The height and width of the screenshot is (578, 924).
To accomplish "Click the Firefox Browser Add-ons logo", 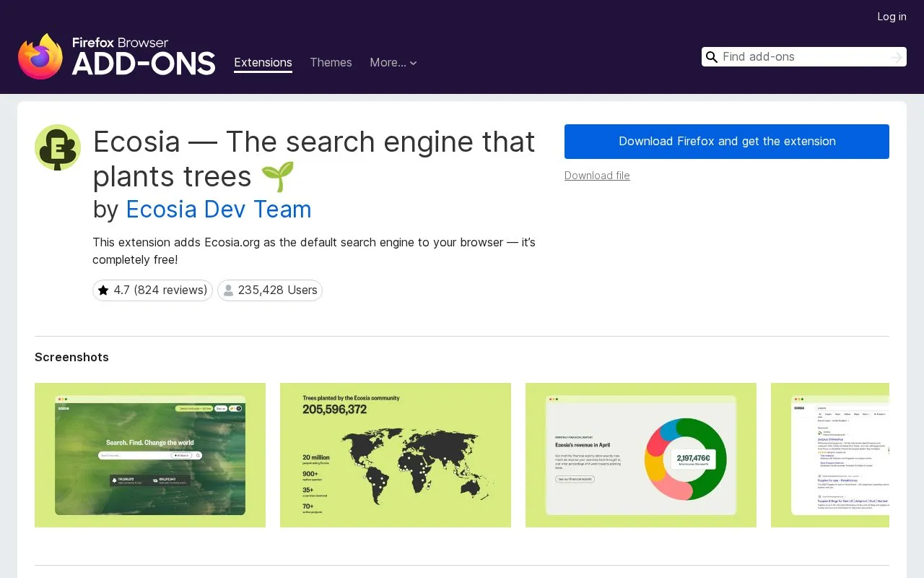I will (x=116, y=56).
